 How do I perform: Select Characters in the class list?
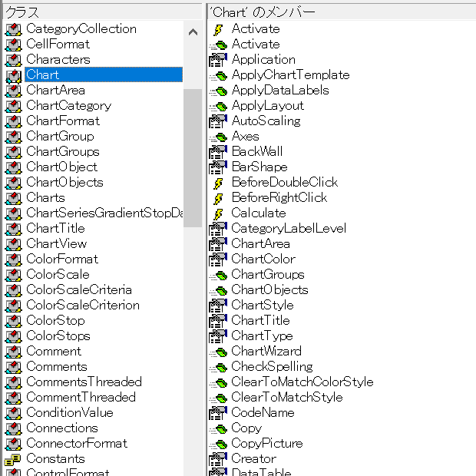[x=58, y=60]
